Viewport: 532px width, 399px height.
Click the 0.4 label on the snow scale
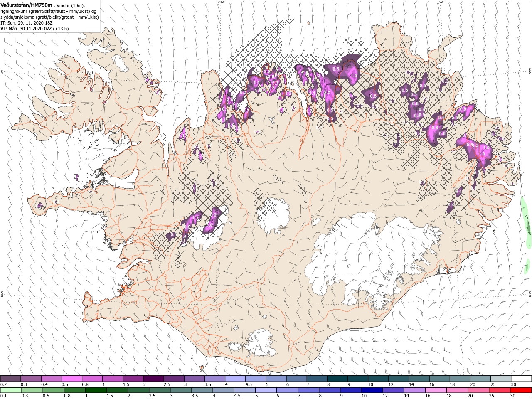[44, 384]
